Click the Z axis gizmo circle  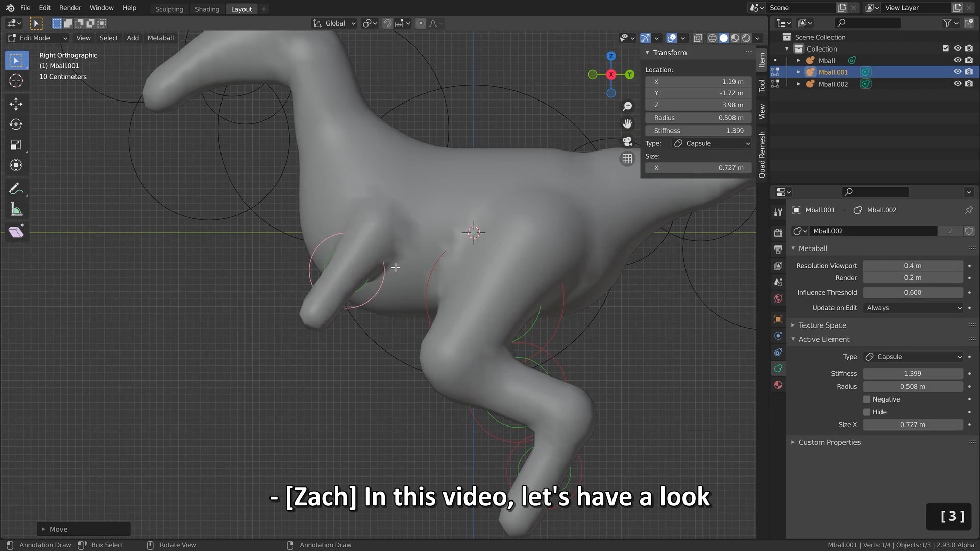pos(611,56)
